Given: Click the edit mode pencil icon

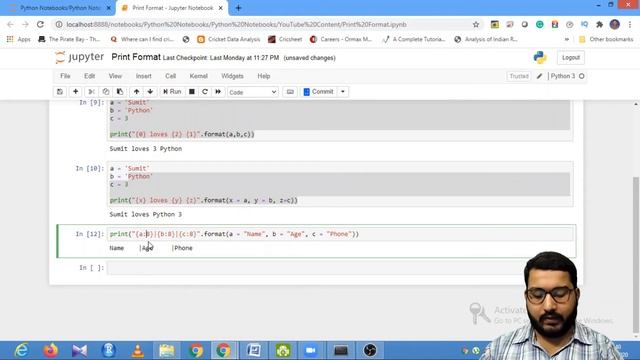Looking at the screenshot, I should [x=539, y=76].
